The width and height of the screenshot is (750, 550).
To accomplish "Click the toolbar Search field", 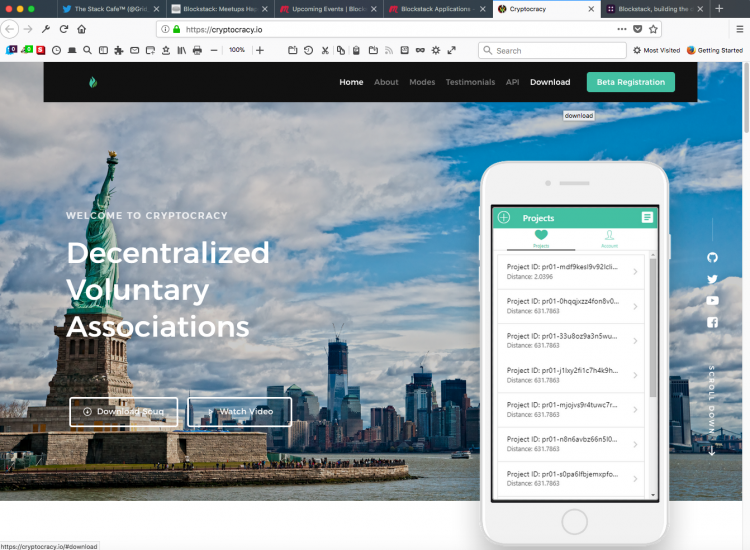I will pos(552,50).
